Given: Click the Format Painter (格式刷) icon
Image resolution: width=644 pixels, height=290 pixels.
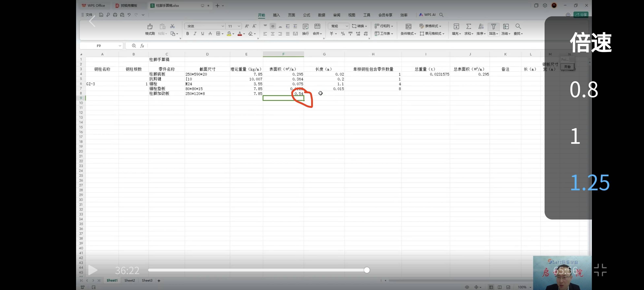Looking at the screenshot, I should pos(150,27).
